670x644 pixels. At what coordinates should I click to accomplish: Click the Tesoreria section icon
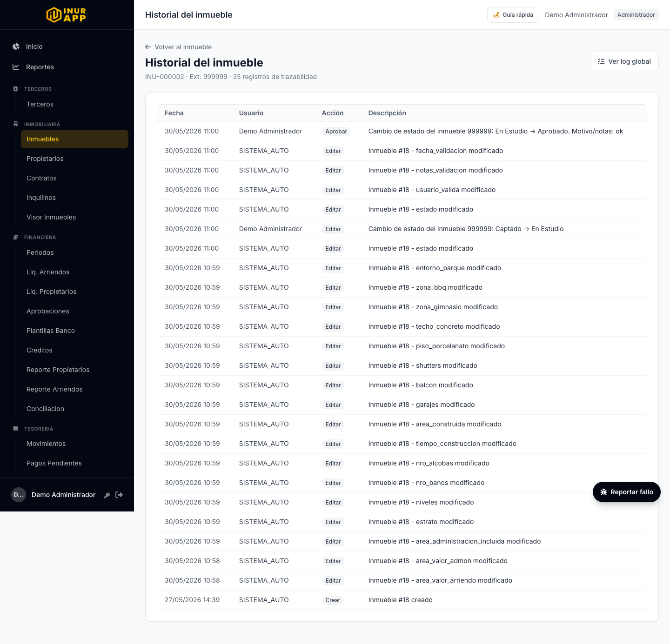tap(16, 429)
